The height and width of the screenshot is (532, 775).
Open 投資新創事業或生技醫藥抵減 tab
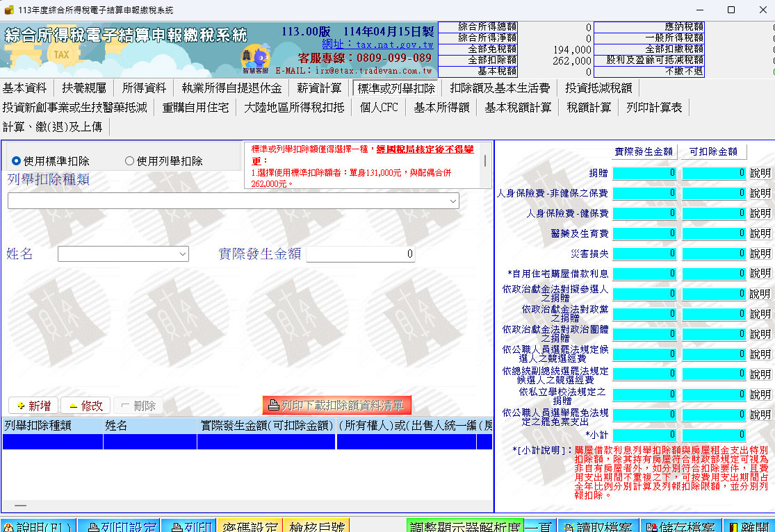(74, 107)
